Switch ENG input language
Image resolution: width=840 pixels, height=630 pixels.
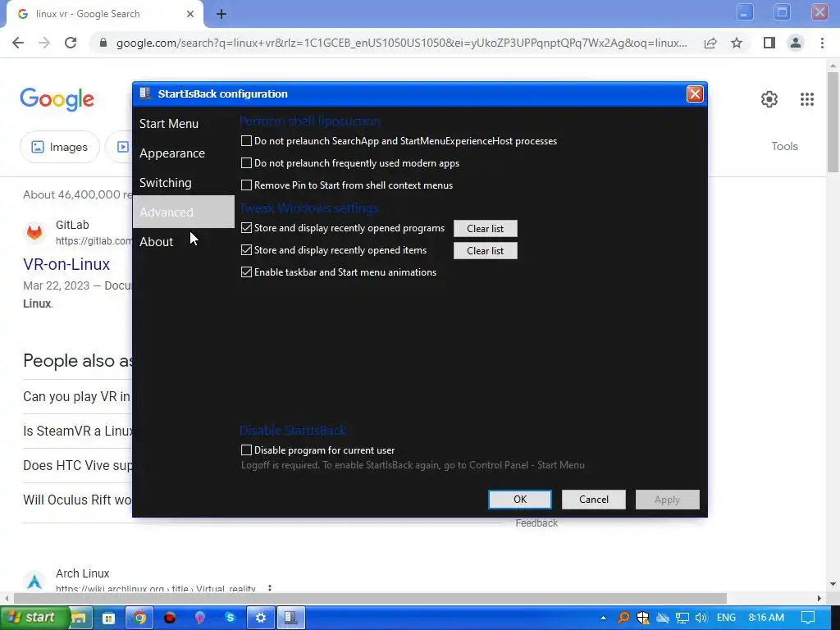(x=726, y=618)
